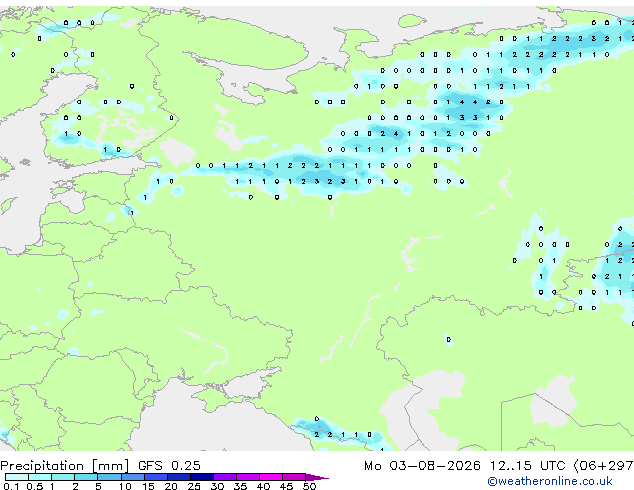Viewport: 634px width, 490px height.
Task: Click the legend value '20'
Action: click(x=171, y=486)
